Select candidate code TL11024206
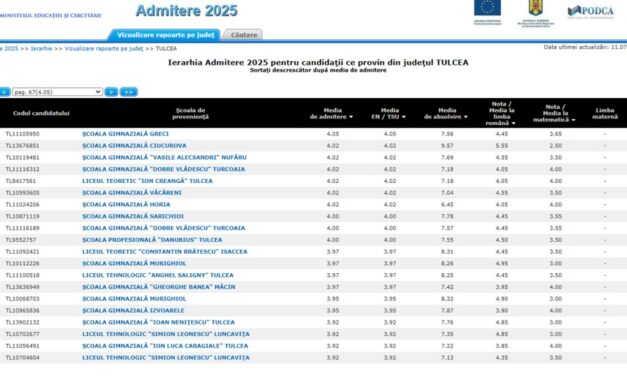This screenshot has height=376, width=627. click(x=22, y=204)
